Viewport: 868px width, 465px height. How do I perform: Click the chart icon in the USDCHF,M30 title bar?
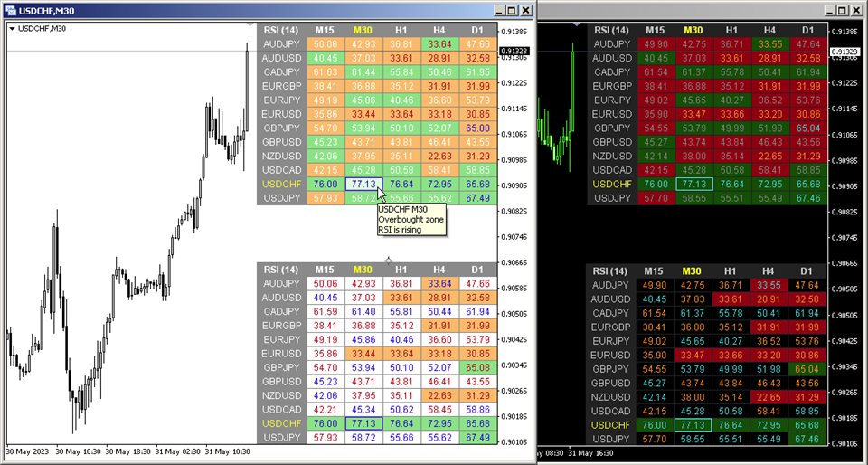point(11,11)
